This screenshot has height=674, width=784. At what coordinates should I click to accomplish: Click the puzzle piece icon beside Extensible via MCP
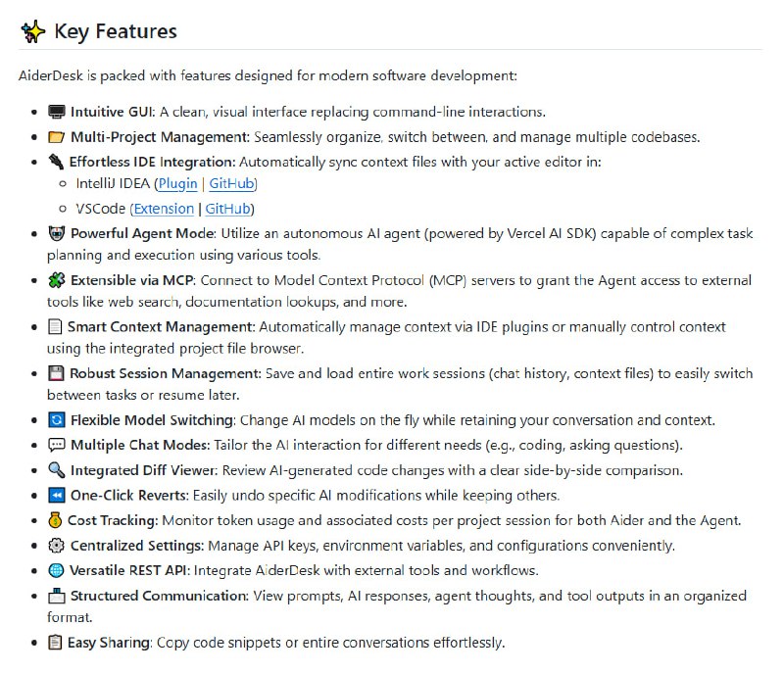[56, 281]
